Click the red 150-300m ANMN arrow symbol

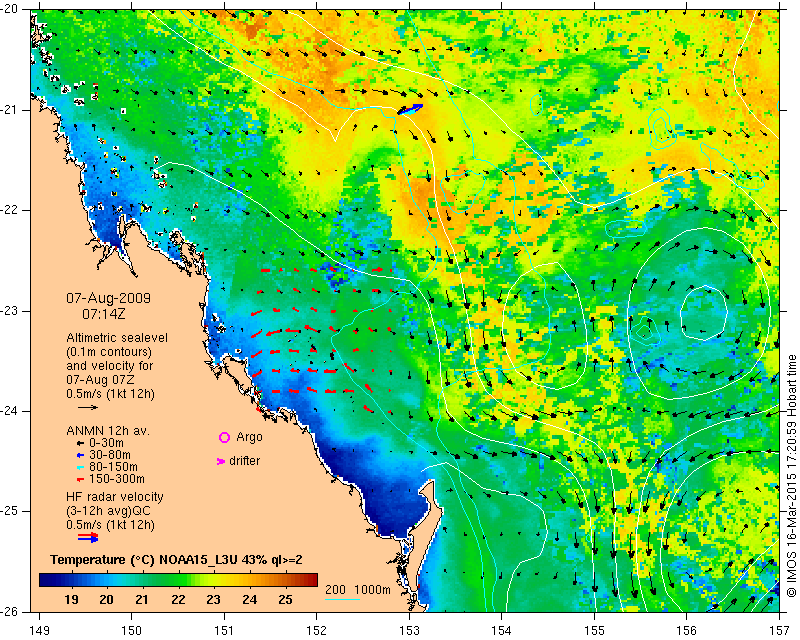click(80, 480)
